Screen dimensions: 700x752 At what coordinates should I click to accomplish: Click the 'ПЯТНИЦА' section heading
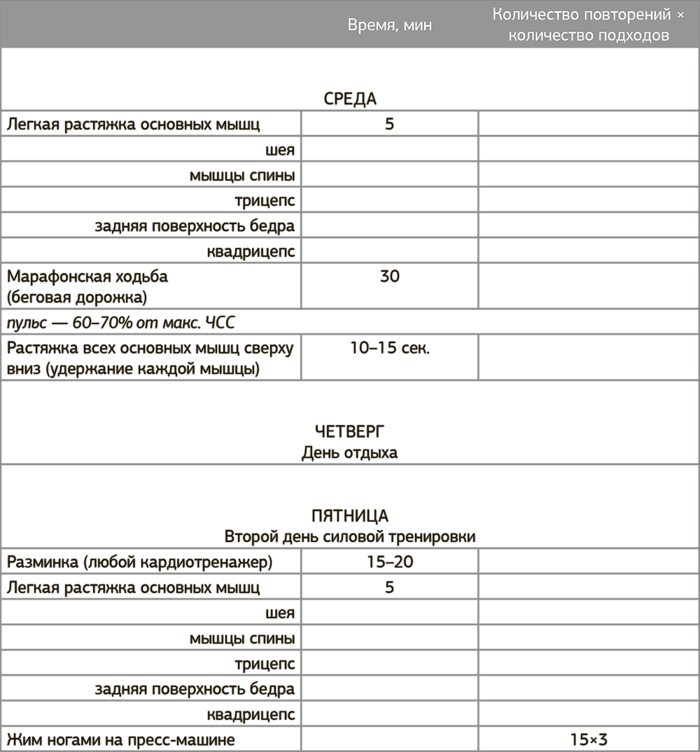[350, 517]
